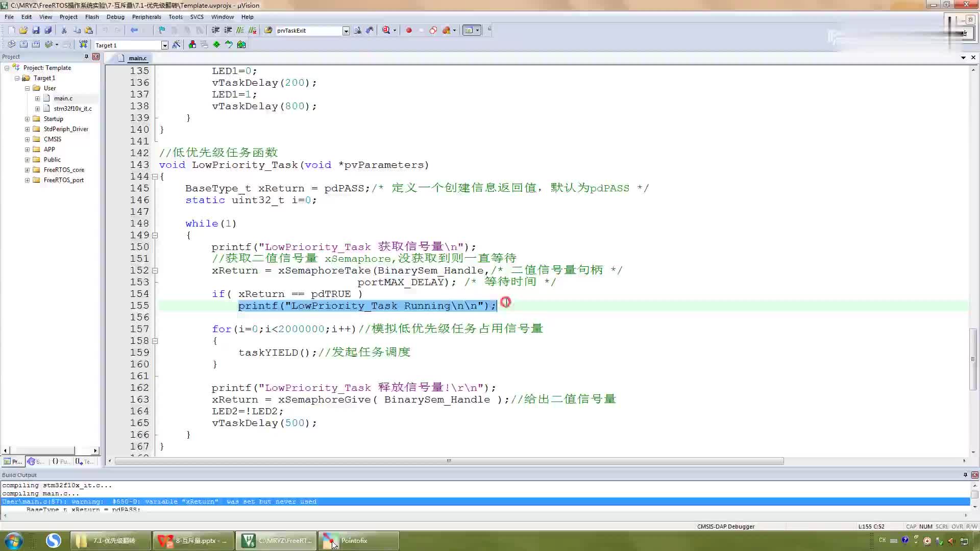Expand the StdPeriph_Driver folder
The width and height of the screenshot is (980, 551).
(x=27, y=129)
